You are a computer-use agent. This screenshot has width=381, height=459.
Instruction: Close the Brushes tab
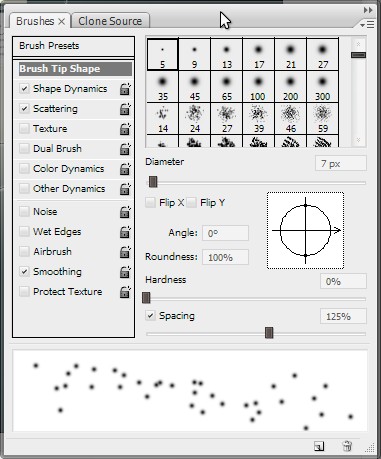pos(61,22)
